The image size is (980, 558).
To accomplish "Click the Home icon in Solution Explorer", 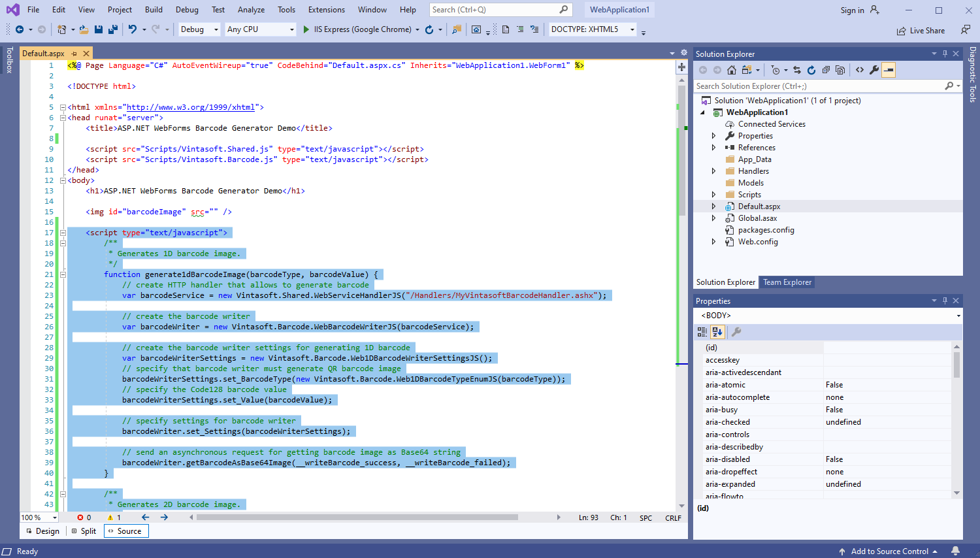I will 732,70.
